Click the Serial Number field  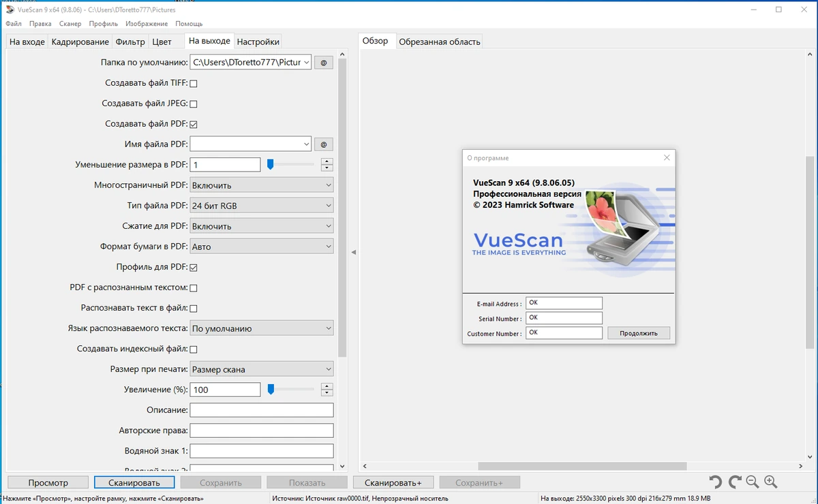click(x=564, y=318)
